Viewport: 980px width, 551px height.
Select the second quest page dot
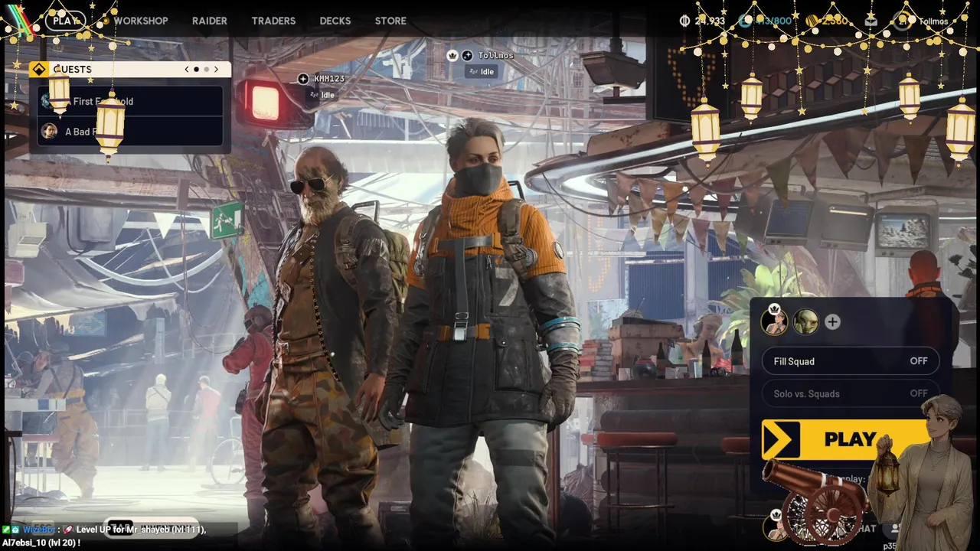(206, 69)
